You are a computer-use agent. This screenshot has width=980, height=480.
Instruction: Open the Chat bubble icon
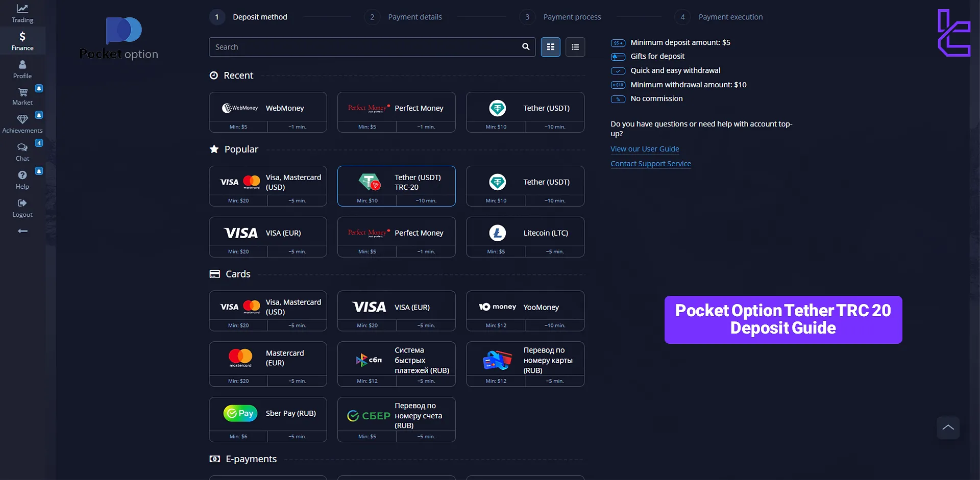[22, 147]
